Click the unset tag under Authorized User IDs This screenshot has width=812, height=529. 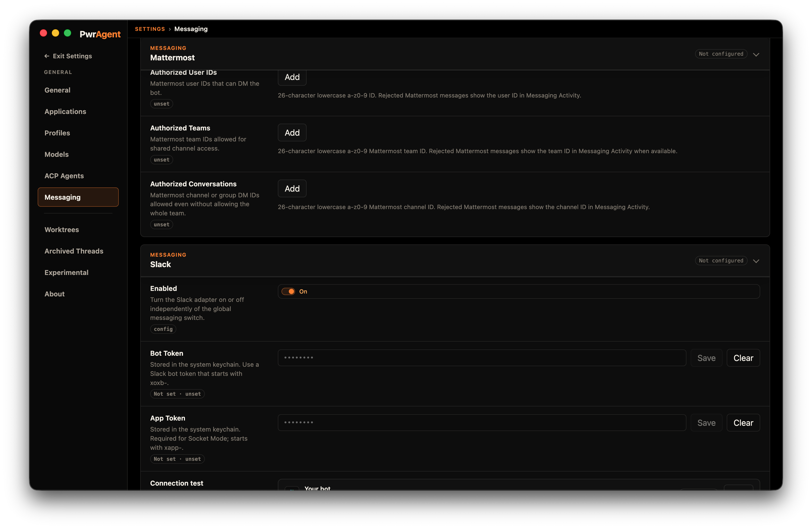[x=161, y=104]
